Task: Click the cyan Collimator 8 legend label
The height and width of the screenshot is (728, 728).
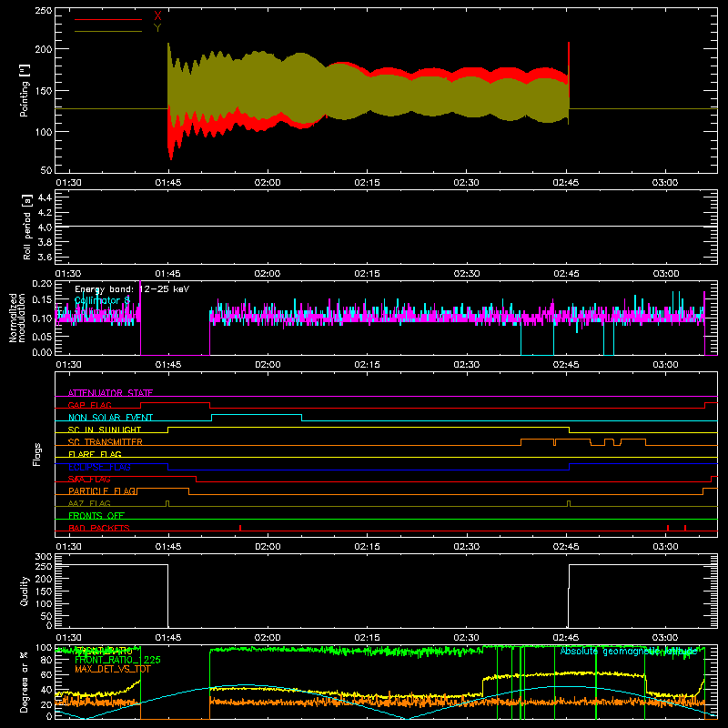Action: point(102,300)
